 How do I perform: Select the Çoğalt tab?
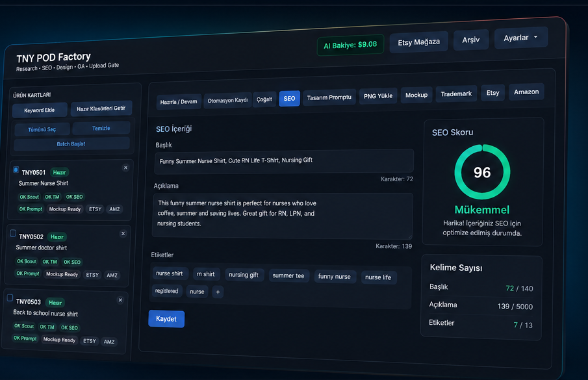264,99
